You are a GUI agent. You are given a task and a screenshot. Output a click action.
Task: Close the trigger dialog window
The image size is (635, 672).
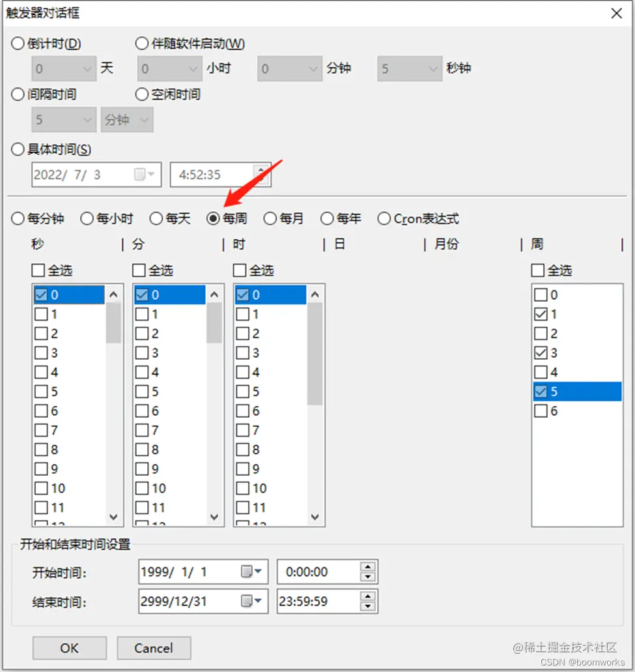click(616, 13)
